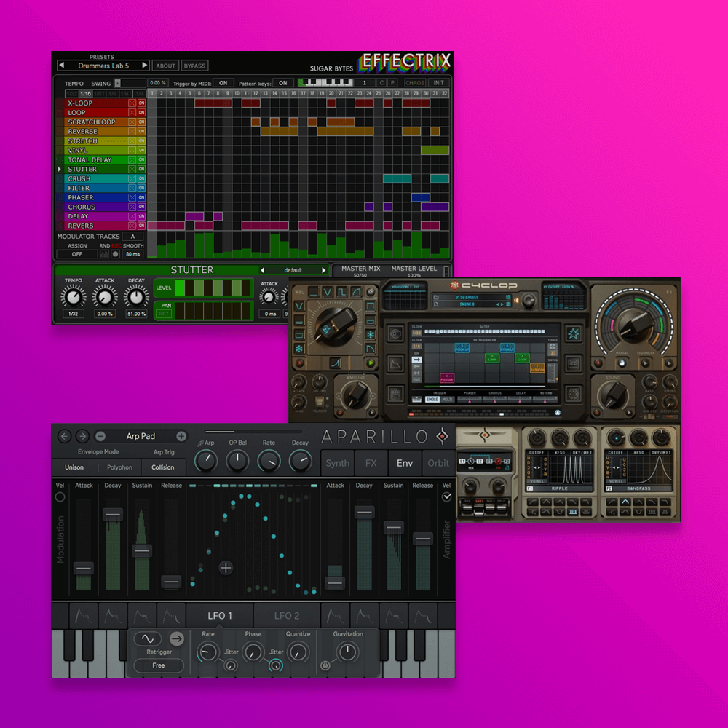
Task: Click the plus button beside Arp Pad
Action: point(181,436)
